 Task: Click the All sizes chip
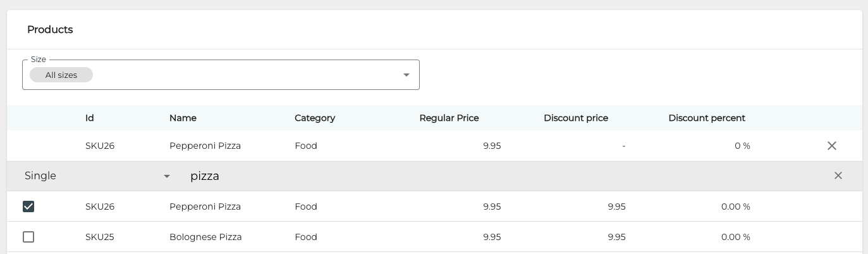(x=61, y=75)
